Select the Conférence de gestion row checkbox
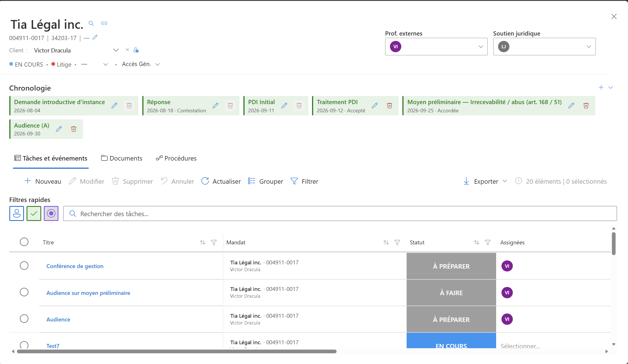The width and height of the screenshot is (628, 364). (x=24, y=266)
